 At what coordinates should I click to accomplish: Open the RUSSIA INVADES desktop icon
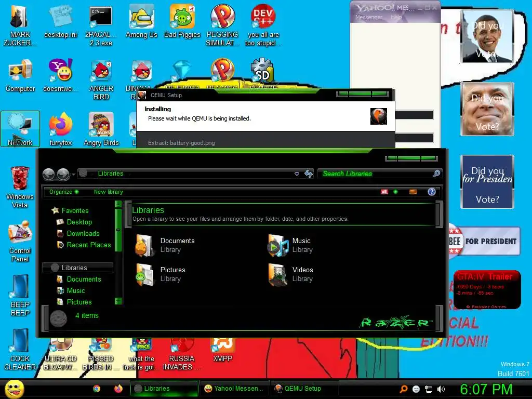181,354
